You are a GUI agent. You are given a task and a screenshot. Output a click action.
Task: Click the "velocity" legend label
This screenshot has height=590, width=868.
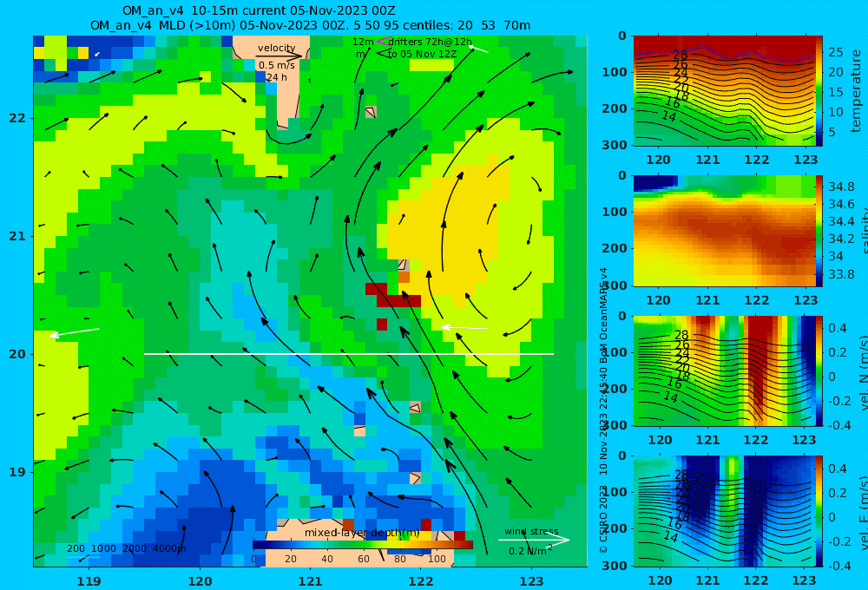point(276,48)
